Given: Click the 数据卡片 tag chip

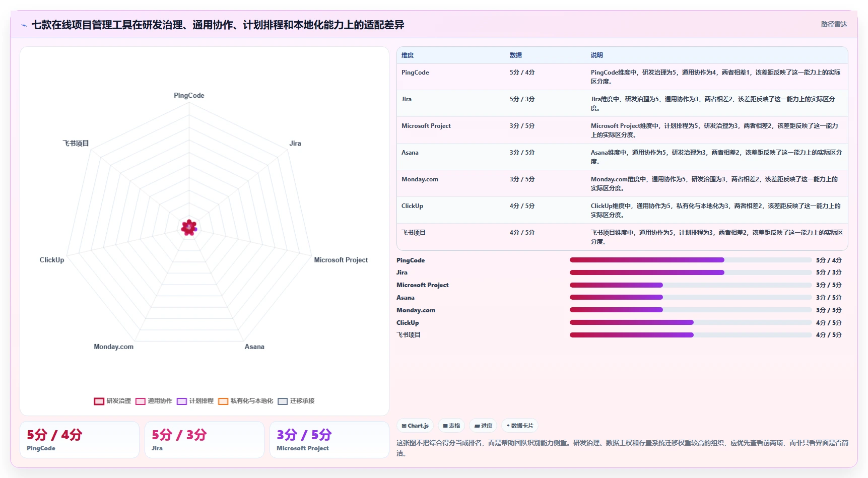Looking at the screenshot, I should coord(520,426).
